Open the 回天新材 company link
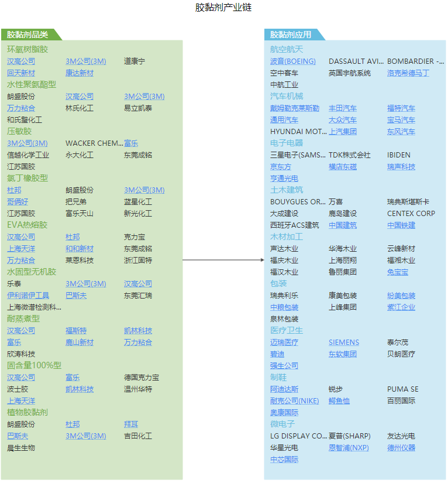 coord(21,73)
